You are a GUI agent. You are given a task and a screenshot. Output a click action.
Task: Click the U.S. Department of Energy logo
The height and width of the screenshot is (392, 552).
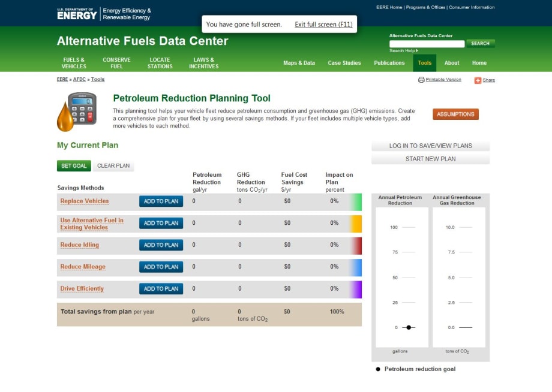tap(77, 14)
